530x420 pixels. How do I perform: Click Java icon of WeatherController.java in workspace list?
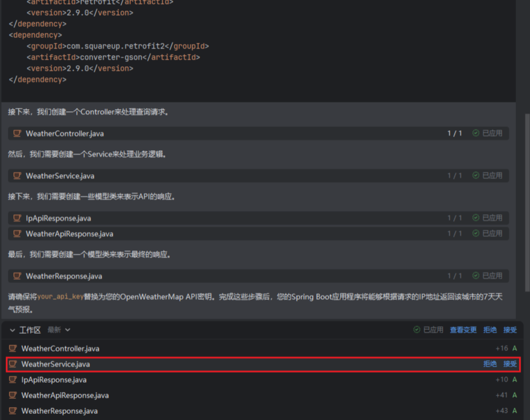(13, 348)
